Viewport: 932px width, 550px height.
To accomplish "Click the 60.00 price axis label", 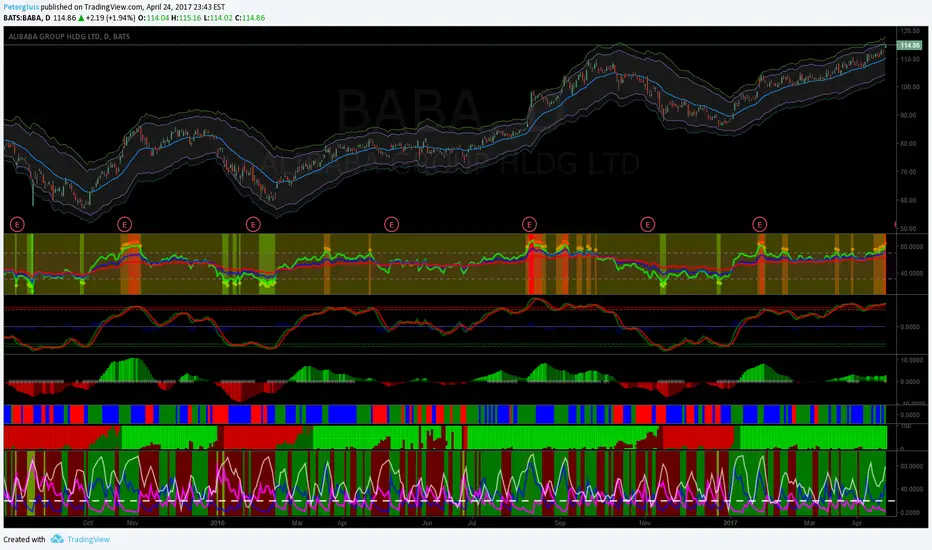I will [908, 200].
